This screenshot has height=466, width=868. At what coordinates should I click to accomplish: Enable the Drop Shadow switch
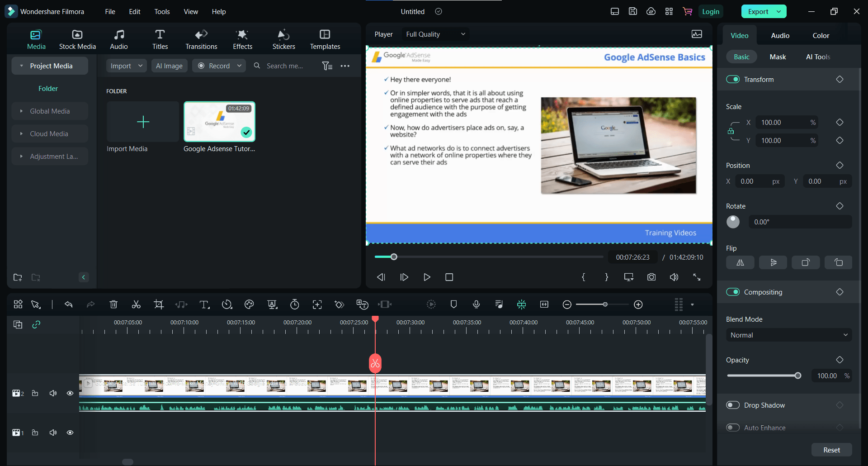pyautogui.click(x=733, y=405)
